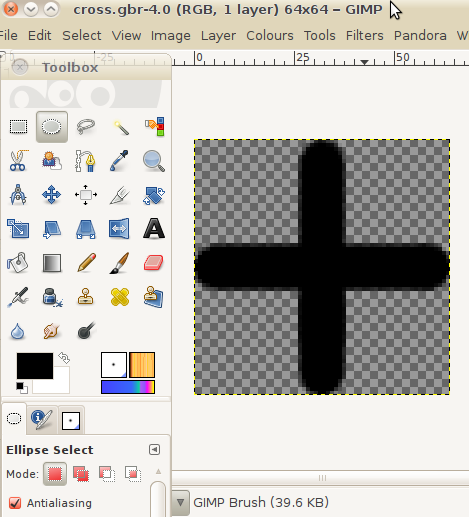Open the Ellipse Select panel menu arrow
The height and width of the screenshot is (517, 469).
pos(154,450)
